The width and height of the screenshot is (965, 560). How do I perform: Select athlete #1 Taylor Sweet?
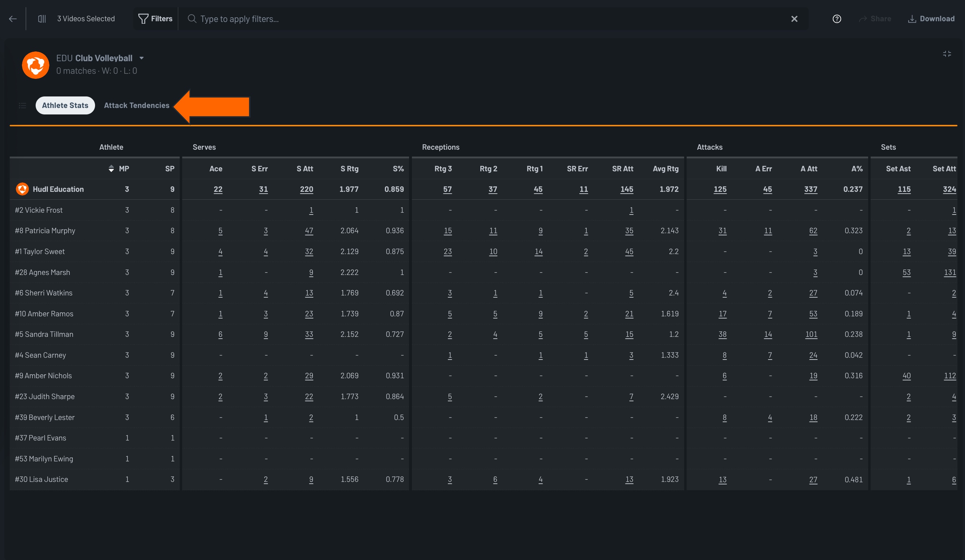pyautogui.click(x=40, y=252)
